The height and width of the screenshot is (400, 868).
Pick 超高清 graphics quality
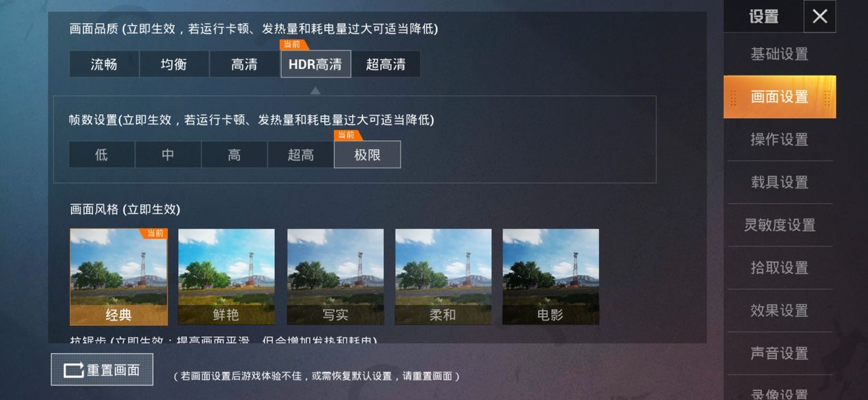(386, 64)
